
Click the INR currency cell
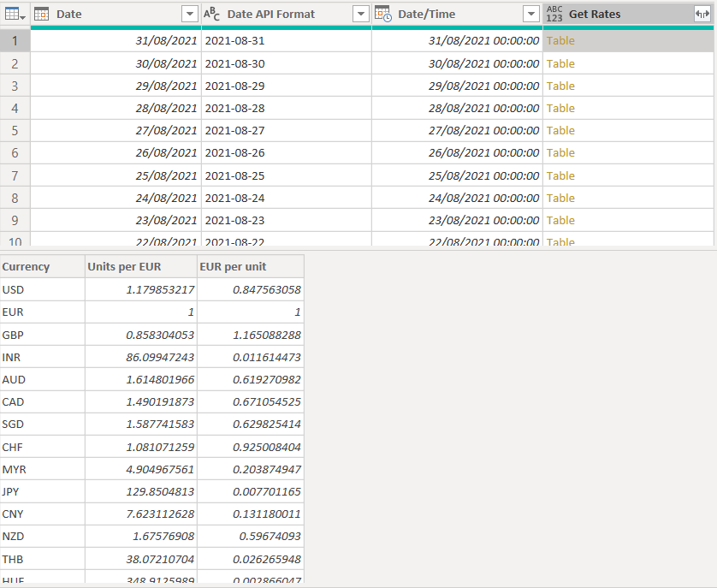[43, 358]
